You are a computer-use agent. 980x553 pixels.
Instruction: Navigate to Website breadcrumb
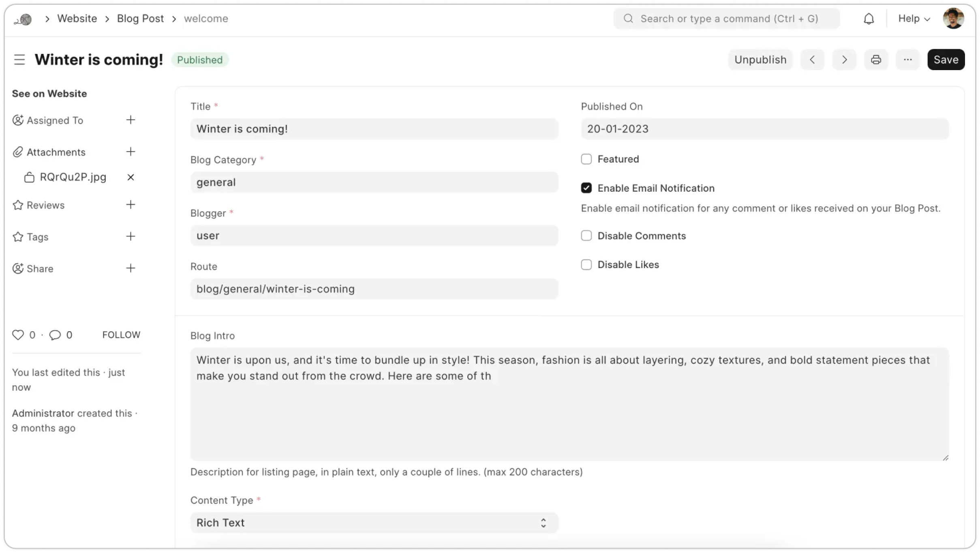77,19
